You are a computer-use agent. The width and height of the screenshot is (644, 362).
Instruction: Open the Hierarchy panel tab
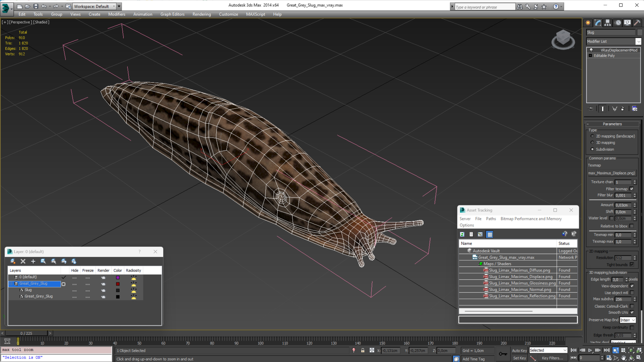tap(607, 23)
